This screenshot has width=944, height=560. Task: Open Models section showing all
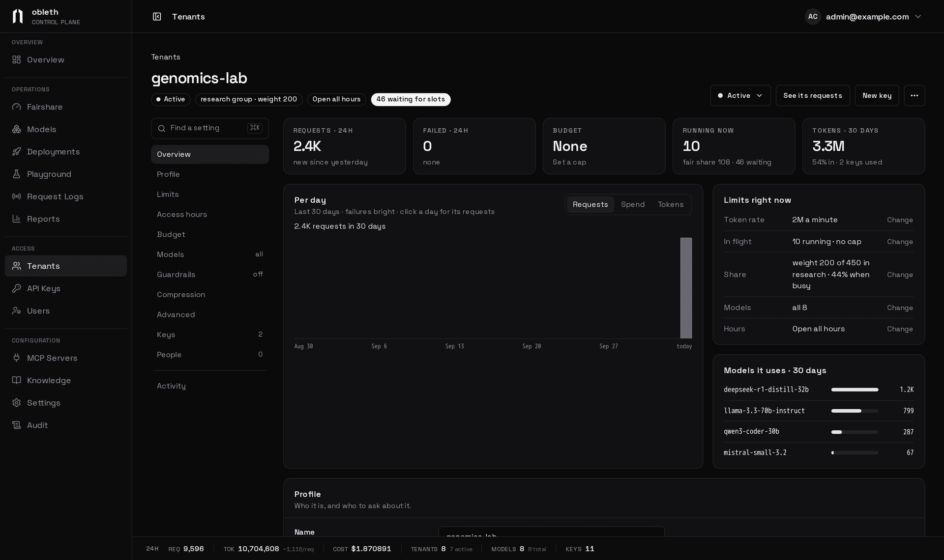210,254
